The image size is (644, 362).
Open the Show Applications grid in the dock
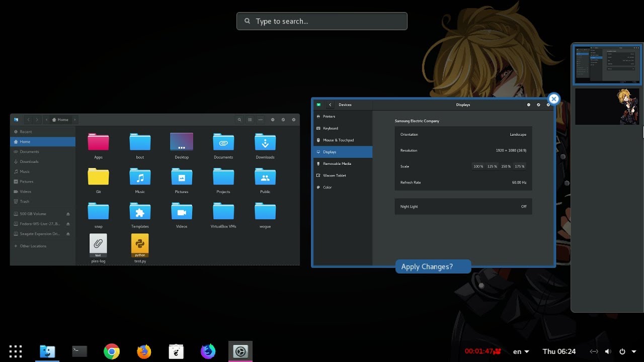coord(16,351)
